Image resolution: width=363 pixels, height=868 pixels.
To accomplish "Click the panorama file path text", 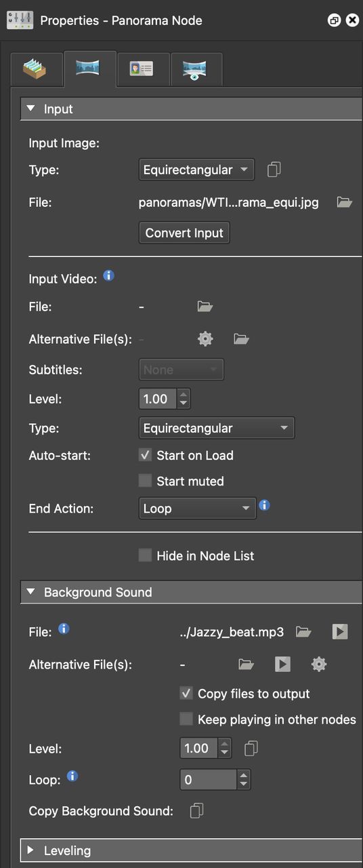I will tap(228, 202).
